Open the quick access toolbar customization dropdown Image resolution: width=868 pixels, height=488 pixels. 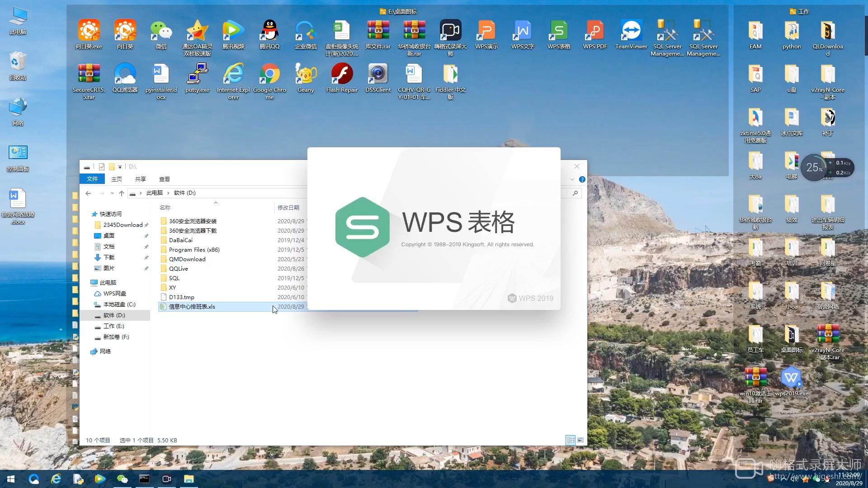[x=120, y=167]
